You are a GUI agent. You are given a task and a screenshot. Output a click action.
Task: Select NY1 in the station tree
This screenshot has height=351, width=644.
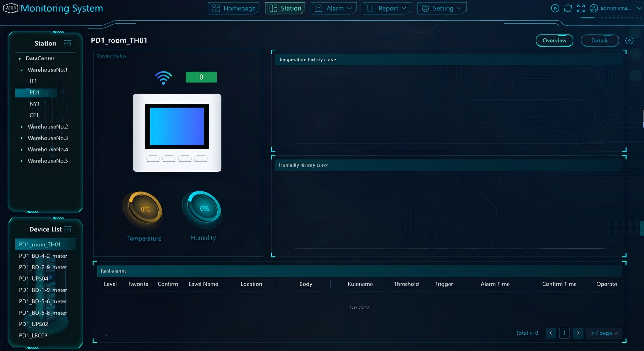coord(34,104)
